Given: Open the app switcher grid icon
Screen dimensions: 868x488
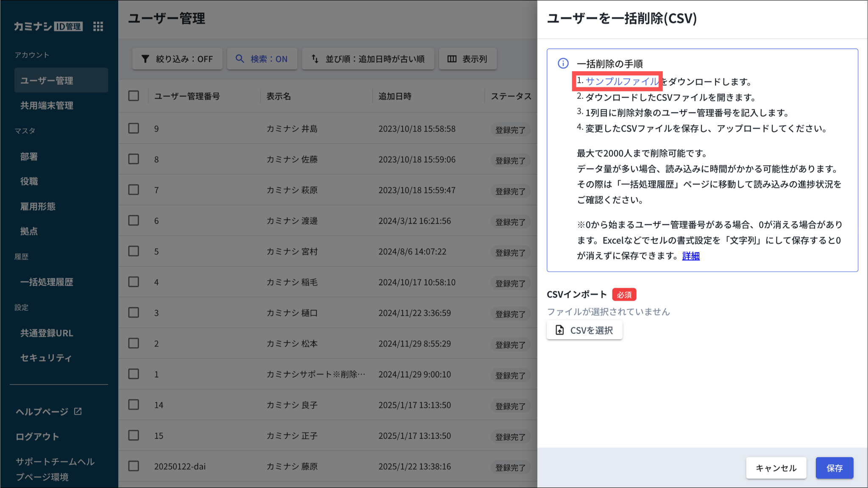Looking at the screenshot, I should 98,27.
